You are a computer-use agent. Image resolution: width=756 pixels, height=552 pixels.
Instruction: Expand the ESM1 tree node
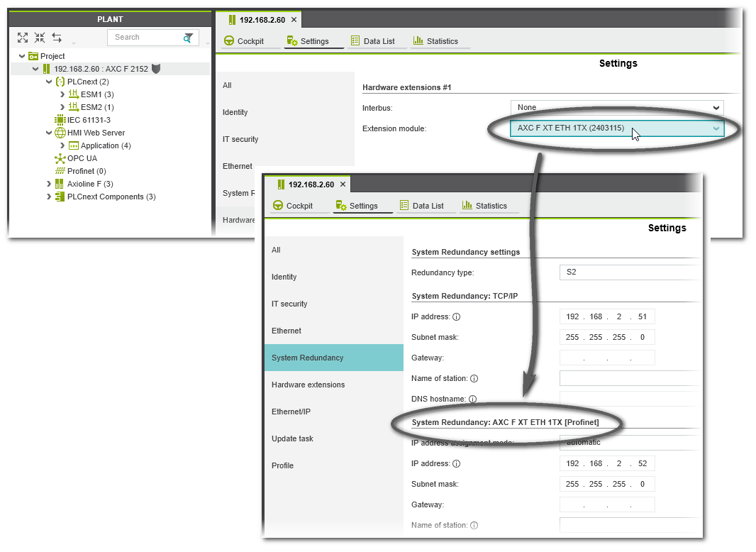[x=62, y=95]
